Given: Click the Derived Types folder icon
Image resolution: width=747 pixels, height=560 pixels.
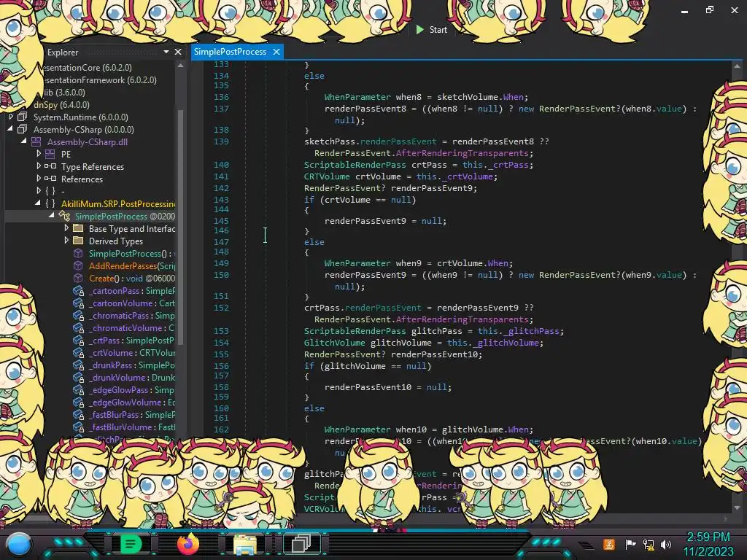Looking at the screenshot, I should coord(78,241).
